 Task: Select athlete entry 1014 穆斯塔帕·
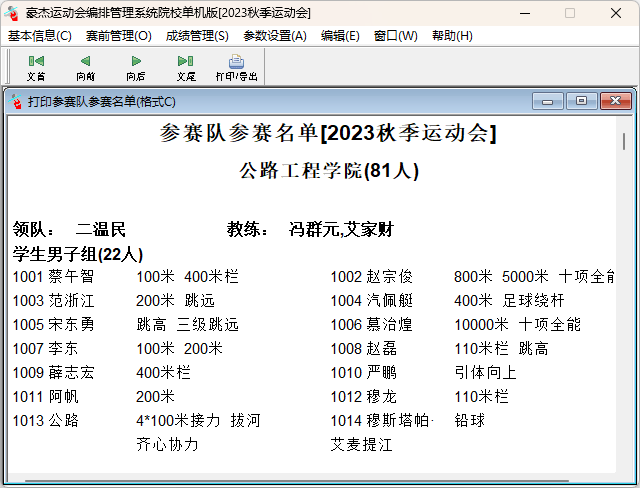pos(382,421)
